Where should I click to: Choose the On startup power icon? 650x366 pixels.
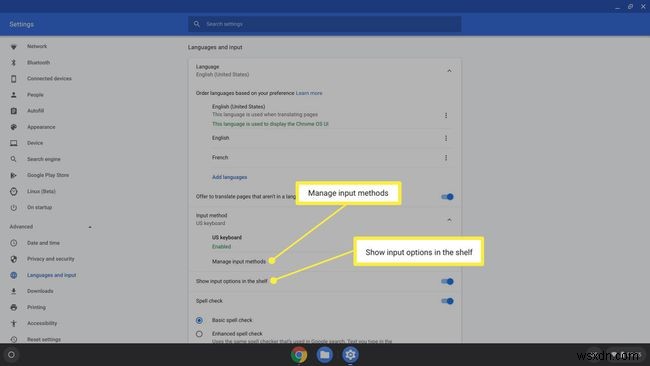pyautogui.click(x=13, y=207)
